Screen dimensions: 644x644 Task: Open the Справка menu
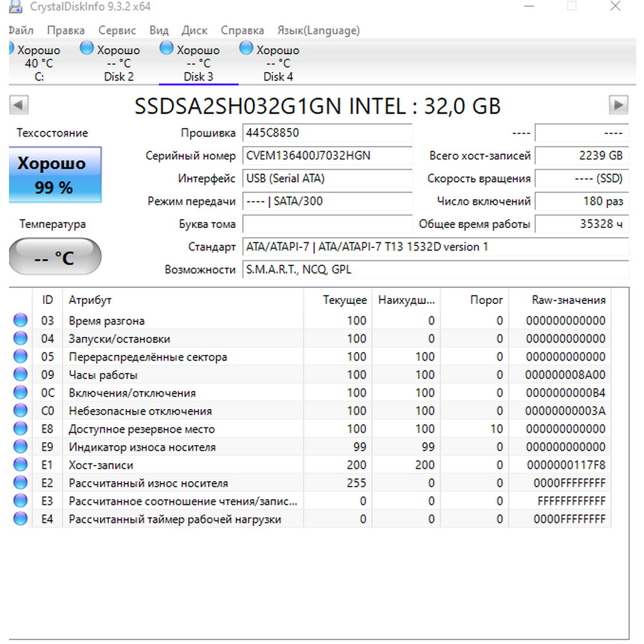point(242,30)
